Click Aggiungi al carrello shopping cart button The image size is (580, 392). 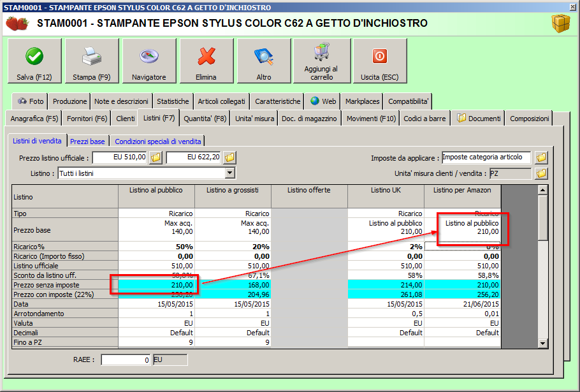click(x=321, y=61)
